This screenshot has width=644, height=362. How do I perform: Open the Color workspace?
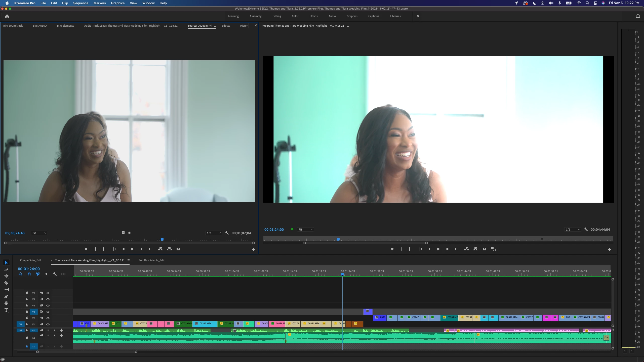point(295,16)
